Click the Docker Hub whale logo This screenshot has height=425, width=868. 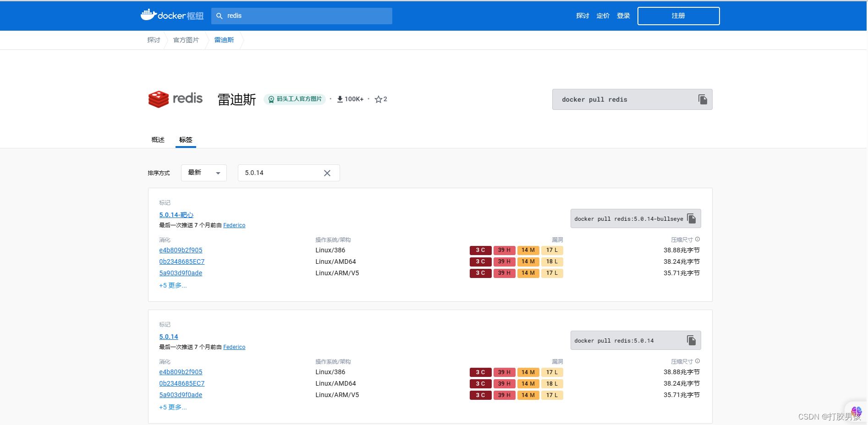[x=172, y=15]
